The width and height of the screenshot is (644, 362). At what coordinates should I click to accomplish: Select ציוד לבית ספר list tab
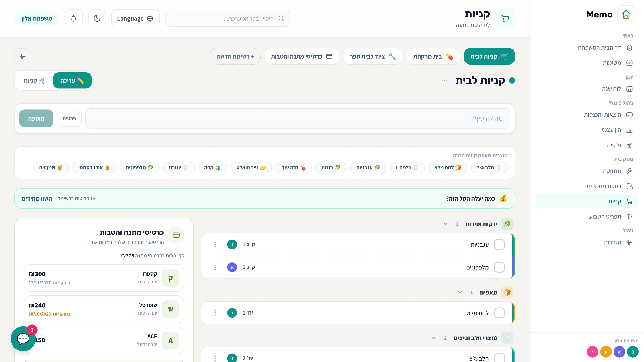click(x=373, y=56)
